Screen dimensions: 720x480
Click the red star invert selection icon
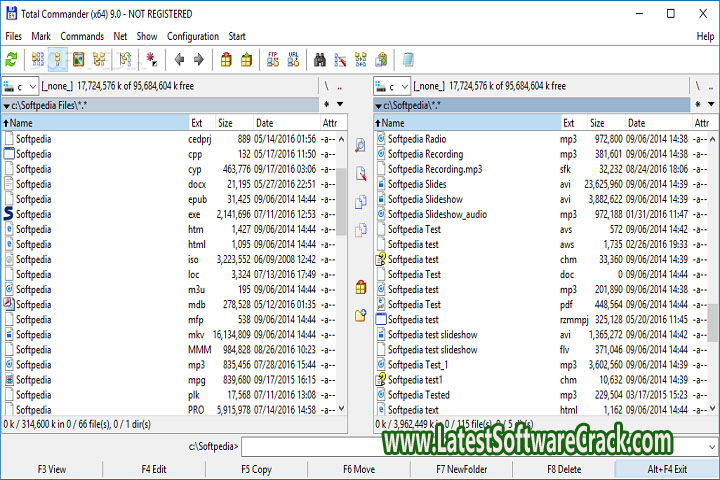tap(152, 60)
